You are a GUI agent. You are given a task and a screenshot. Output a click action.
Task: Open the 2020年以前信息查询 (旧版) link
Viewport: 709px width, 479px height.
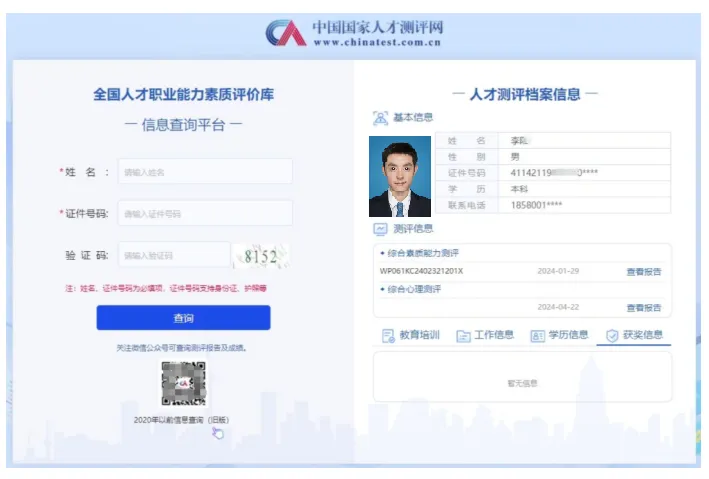tap(181, 420)
